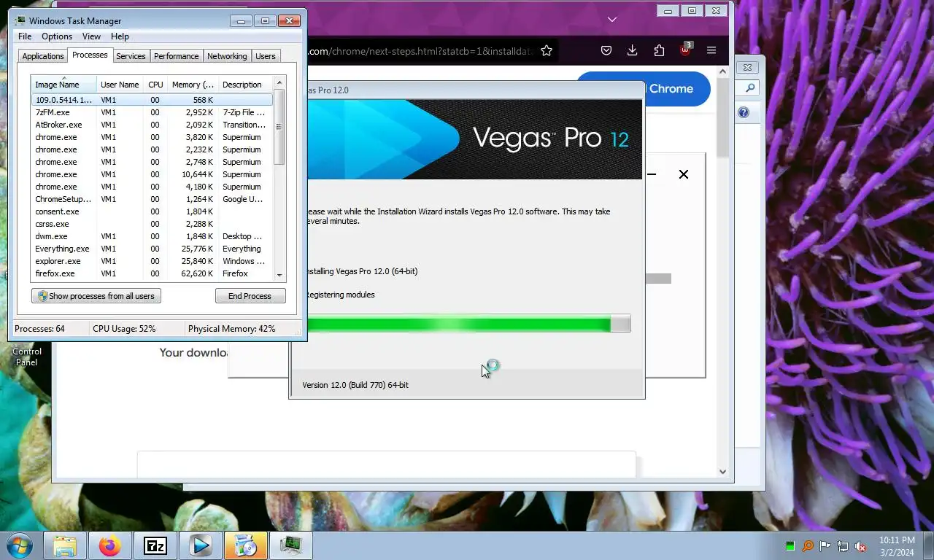Open the Control Panel desktop icon
The image size is (934, 560).
coord(26,356)
